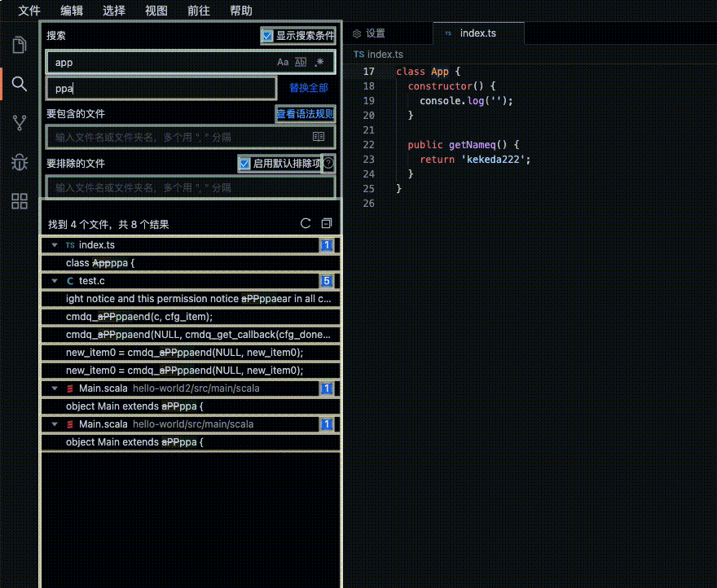Image resolution: width=717 pixels, height=588 pixels.
Task: Focus the replace input containing ppa
Action: [161, 88]
